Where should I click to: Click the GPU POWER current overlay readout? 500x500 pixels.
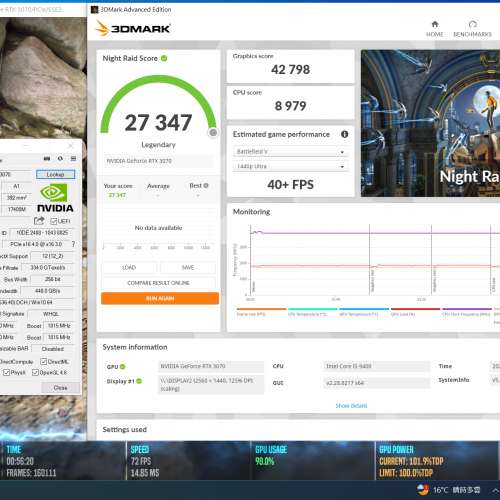[411, 461]
